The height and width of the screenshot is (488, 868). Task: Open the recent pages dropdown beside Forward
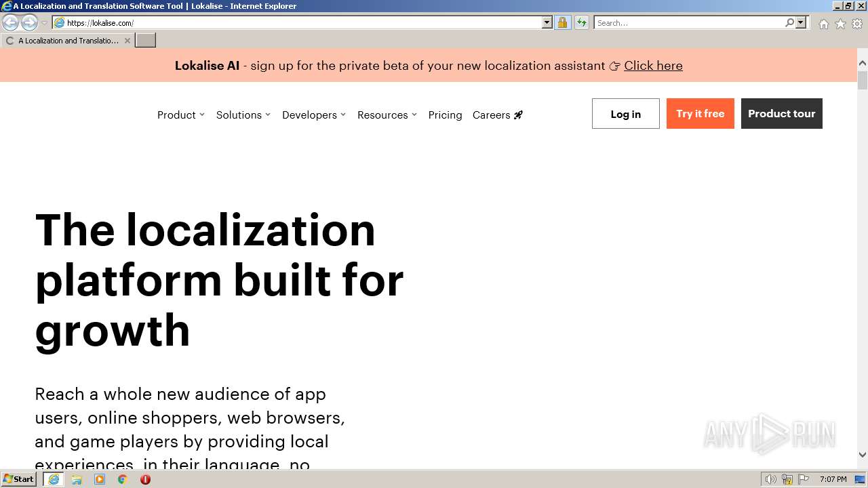pos(44,23)
